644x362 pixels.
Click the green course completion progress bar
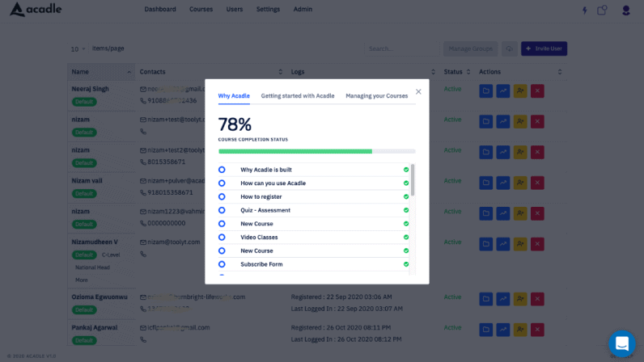tap(295, 151)
